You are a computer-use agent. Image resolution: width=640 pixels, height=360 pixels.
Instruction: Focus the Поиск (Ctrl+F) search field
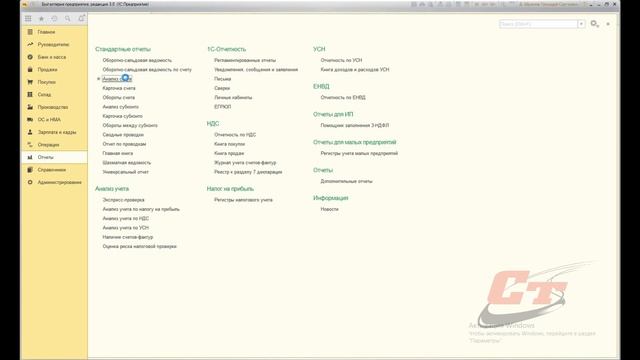[538, 24]
